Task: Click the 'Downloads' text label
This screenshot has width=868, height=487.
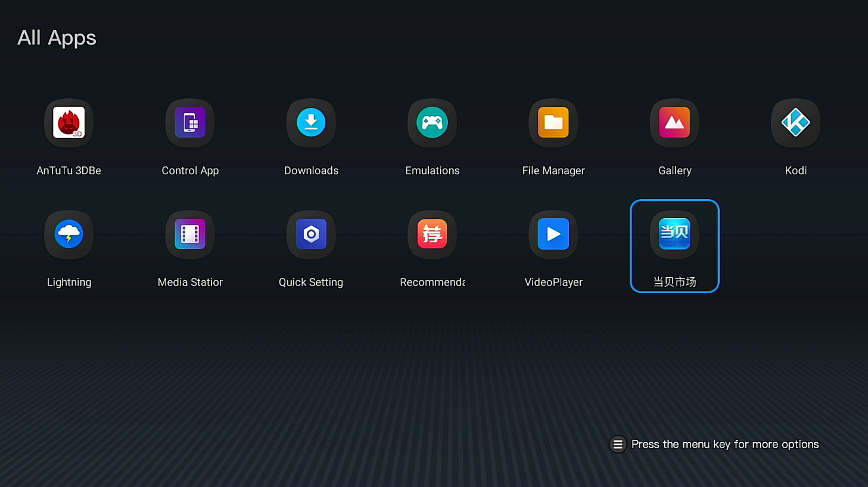Action: pos(311,170)
